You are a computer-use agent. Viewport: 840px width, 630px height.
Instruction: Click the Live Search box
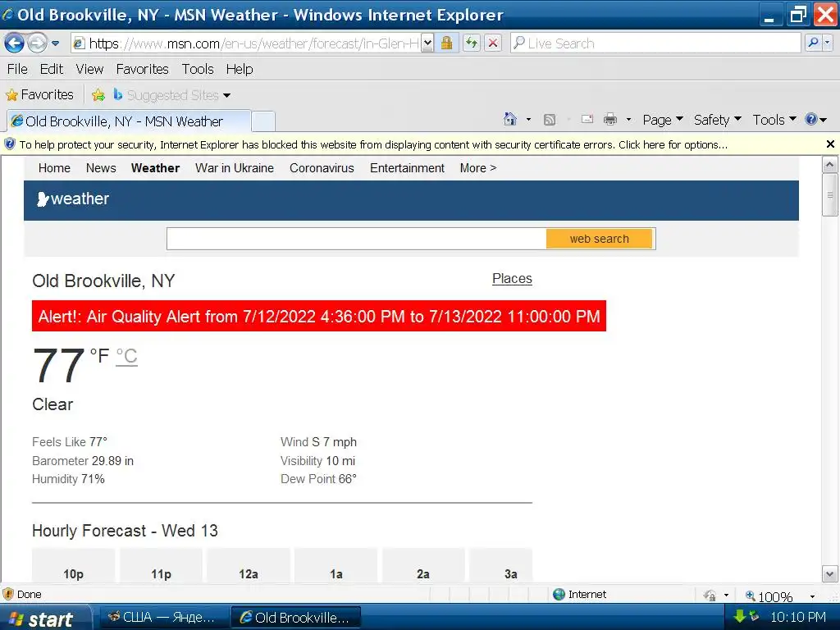pos(656,43)
